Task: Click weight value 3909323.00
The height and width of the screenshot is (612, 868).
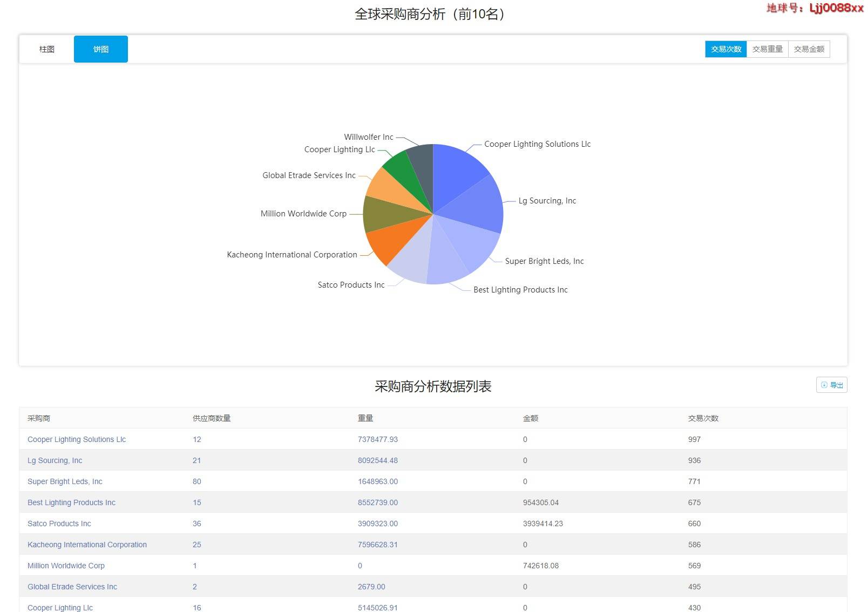Action: click(378, 523)
